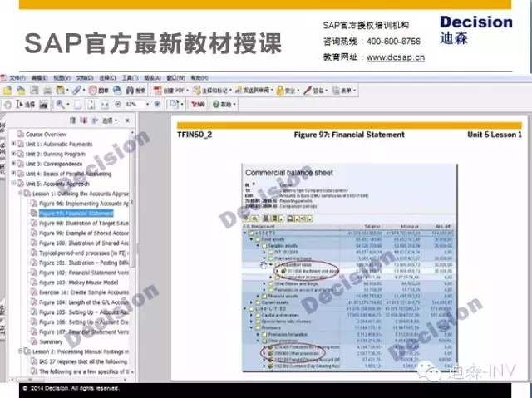The image size is (532, 398).
Task: Click the rotate page view icon
Action: tap(175, 105)
